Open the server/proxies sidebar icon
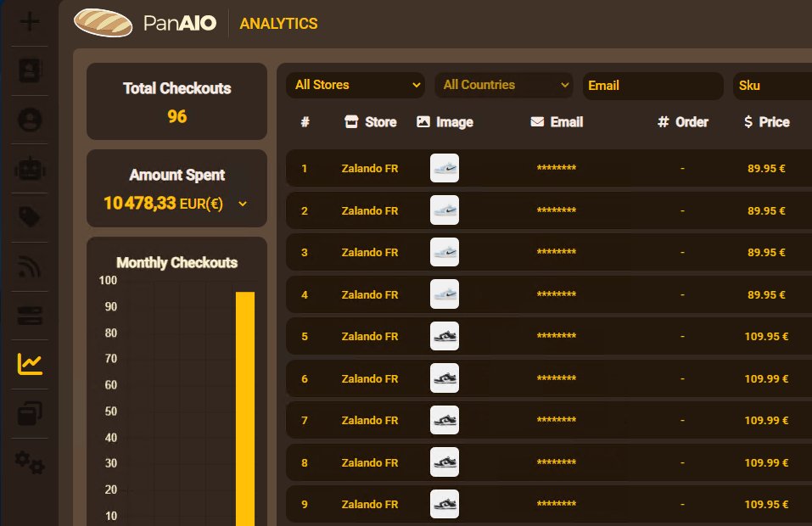 click(30, 316)
